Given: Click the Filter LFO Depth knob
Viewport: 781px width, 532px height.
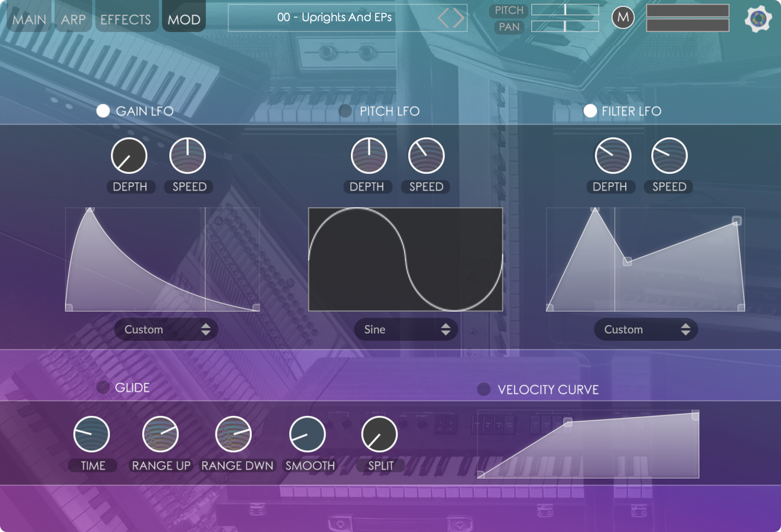Looking at the screenshot, I should [612, 156].
